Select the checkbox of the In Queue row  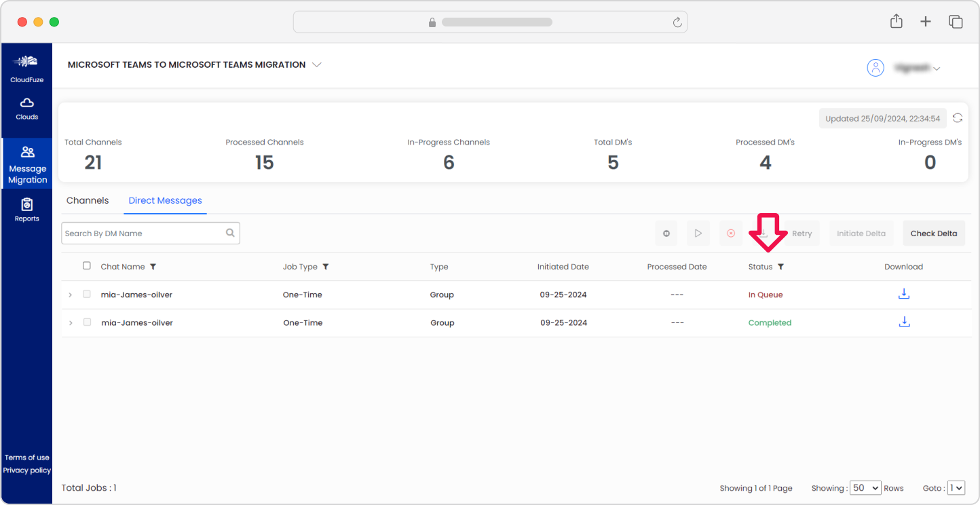point(86,294)
